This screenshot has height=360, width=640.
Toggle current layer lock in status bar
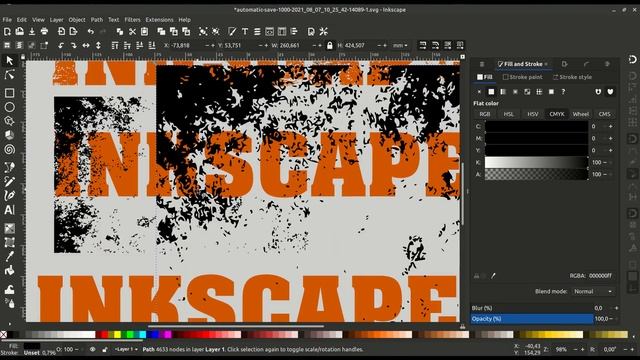[105, 349]
